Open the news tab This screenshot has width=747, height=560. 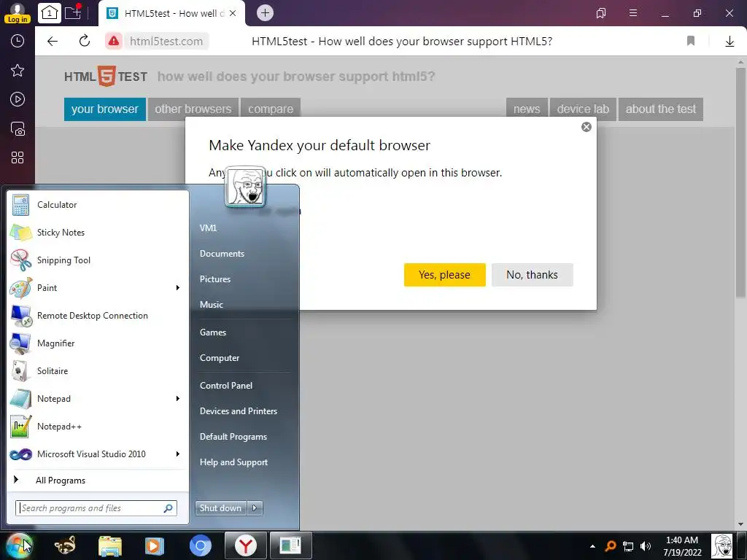(527, 109)
